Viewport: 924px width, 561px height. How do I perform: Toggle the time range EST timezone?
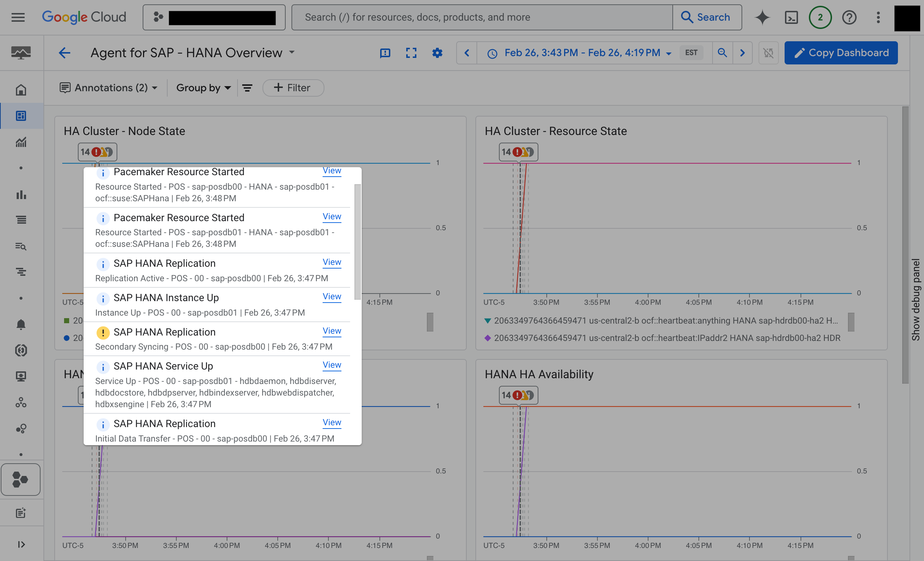click(x=692, y=52)
